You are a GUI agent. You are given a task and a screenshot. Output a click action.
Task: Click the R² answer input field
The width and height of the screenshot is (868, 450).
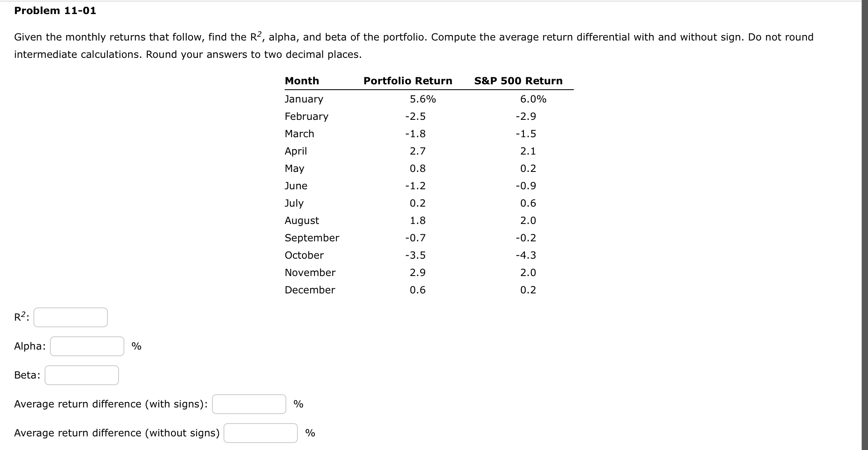coord(70,317)
